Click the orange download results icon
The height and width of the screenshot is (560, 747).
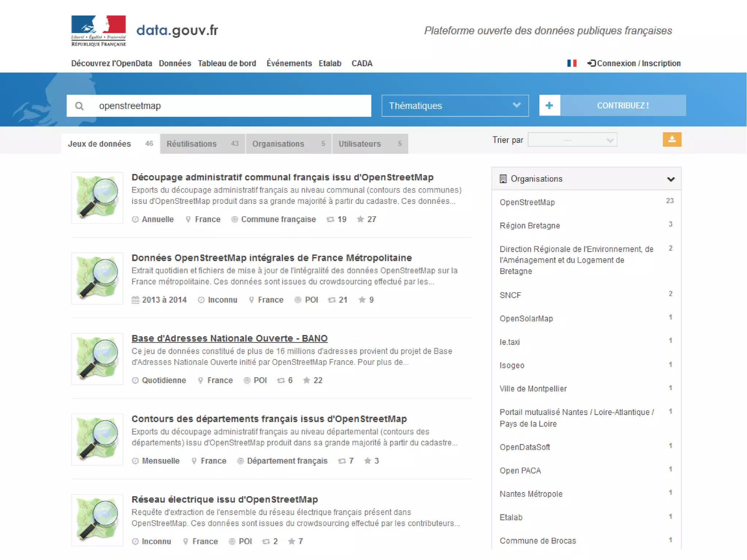pos(671,139)
